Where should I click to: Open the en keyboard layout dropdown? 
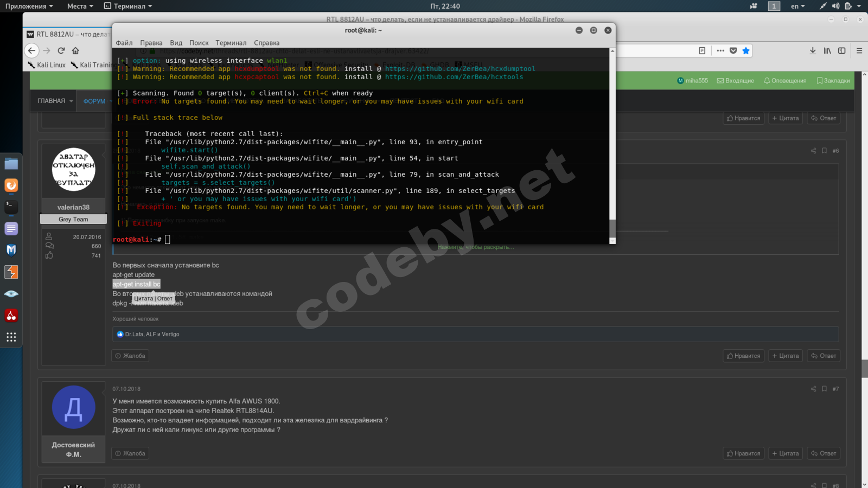click(x=797, y=6)
